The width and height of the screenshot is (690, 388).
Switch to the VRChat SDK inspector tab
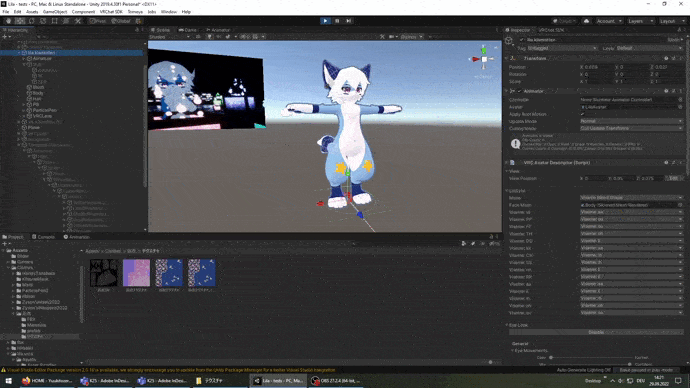coord(551,30)
